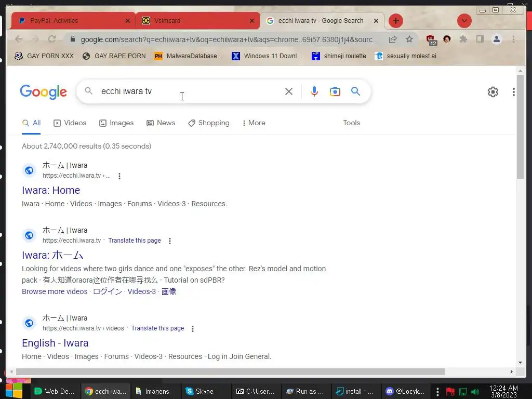Submit search with the blue magnifier icon
532x399 pixels.
tap(355, 91)
